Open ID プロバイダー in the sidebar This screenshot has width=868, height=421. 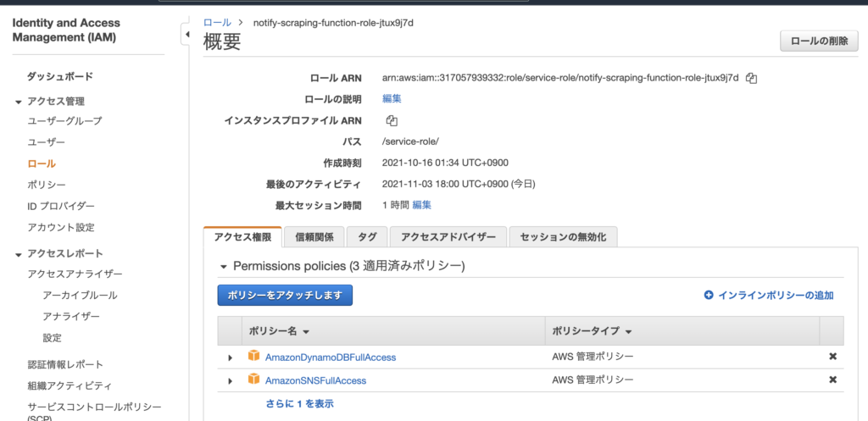pyautogui.click(x=61, y=207)
